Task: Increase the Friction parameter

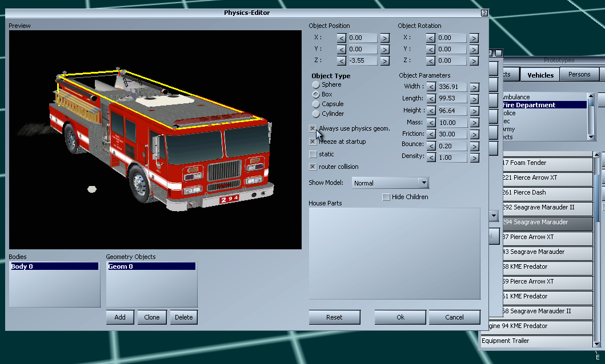Action: click(x=475, y=135)
